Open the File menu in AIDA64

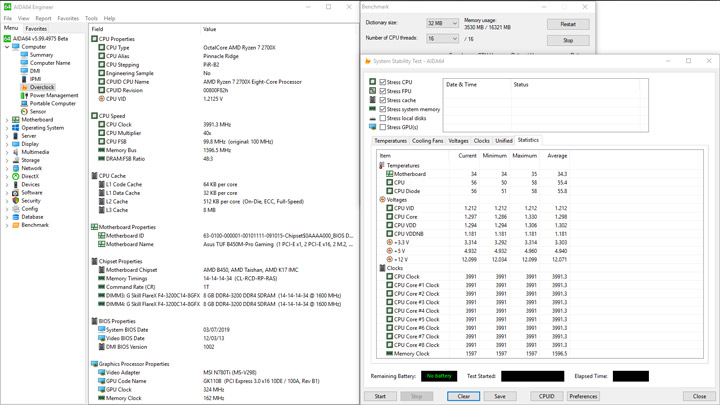click(x=8, y=18)
